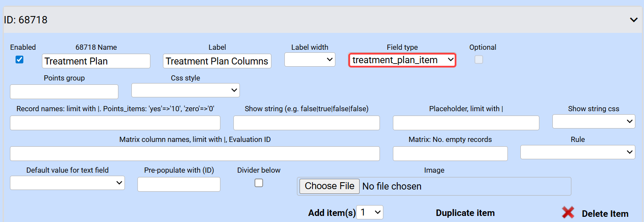This screenshot has height=222, width=644.
Task: Select the Add item(s) count dropdown
Action: [370, 212]
